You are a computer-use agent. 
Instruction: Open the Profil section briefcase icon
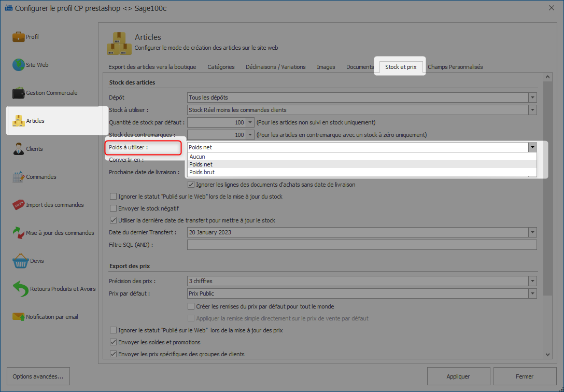18,37
